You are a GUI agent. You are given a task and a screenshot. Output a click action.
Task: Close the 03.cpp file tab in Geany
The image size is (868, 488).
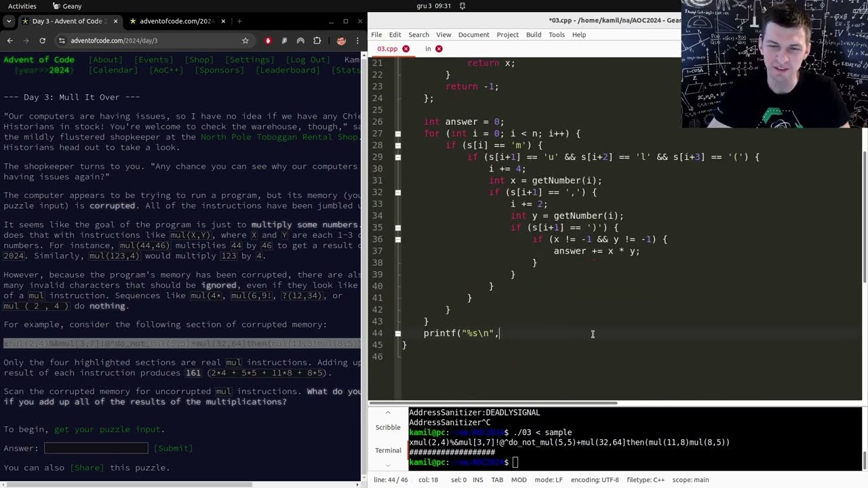point(406,49)
